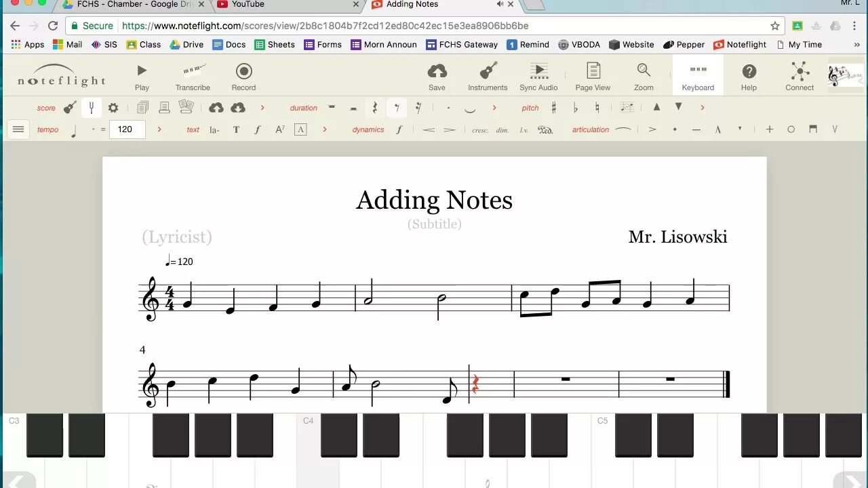Open the tempo note value dropdown

pyautogui.click(x=94, y=129)
